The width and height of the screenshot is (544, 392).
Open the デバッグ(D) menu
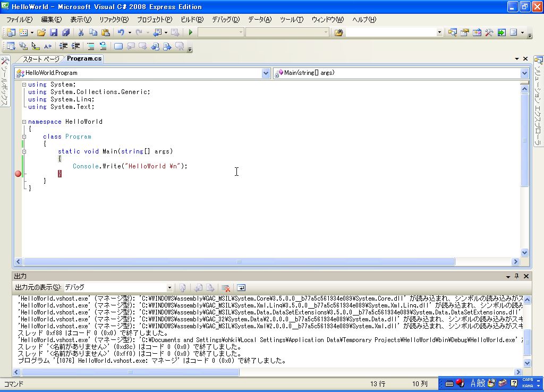click(x=226, y=20)
